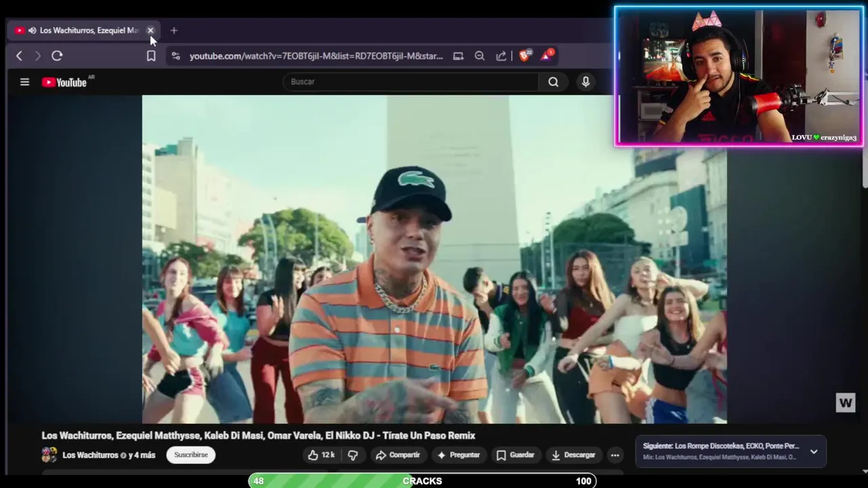Mute the tab via its speaker icon
Screen dimensions: 868x488
pos(32,30)
